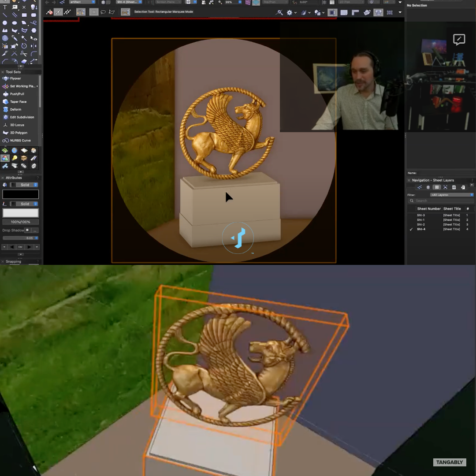Close the Snapping palette
476x476 pixels.
(x=3, y=262)
